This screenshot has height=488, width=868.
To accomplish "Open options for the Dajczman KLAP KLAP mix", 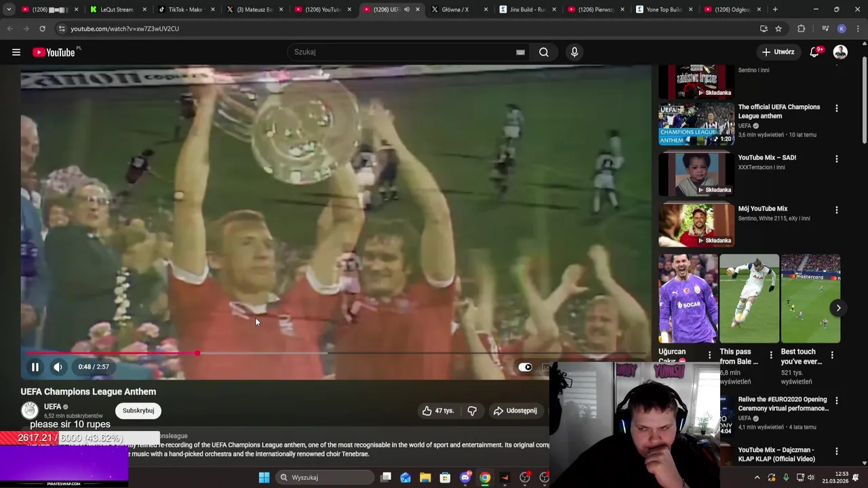I will tap(836, 451).
